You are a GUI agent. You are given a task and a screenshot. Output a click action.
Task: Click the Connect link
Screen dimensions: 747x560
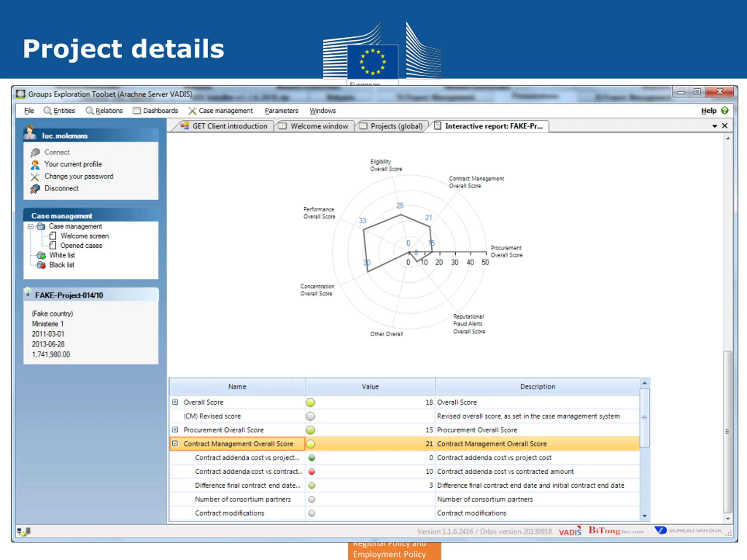(57, 152)
